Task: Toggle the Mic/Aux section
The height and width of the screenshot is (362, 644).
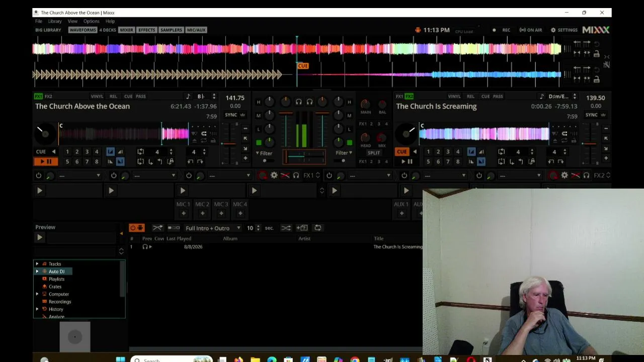Action: 196,30
